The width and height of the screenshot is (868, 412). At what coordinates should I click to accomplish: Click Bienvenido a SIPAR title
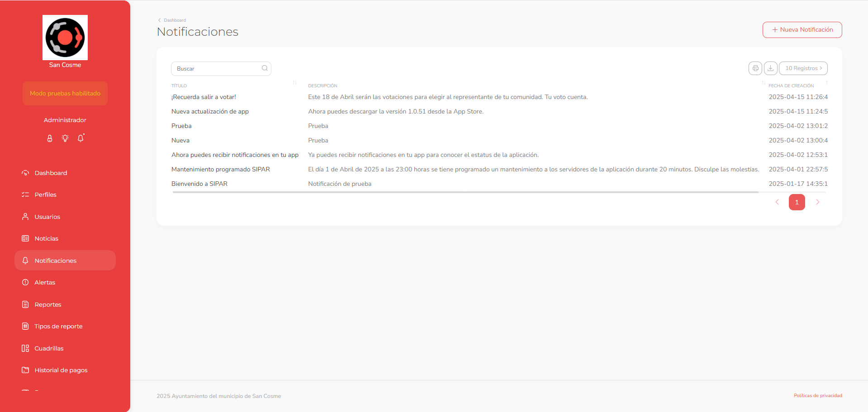(x=199, y=184)
